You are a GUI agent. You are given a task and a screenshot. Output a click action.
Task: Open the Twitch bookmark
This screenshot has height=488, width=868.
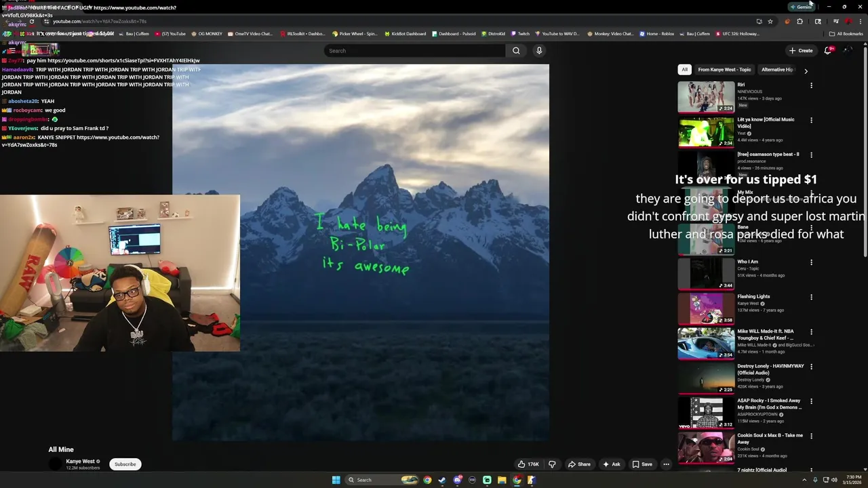pyautogui.click(x=520, y=34)
